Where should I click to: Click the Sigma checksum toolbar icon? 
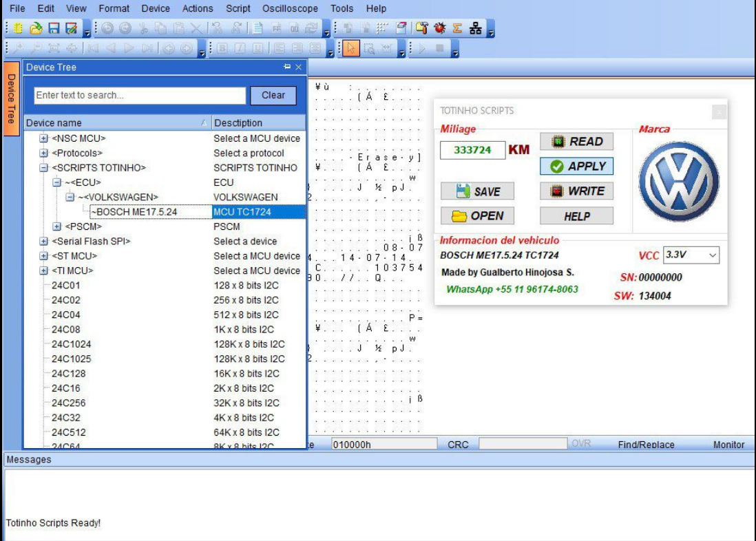[457, 29]
